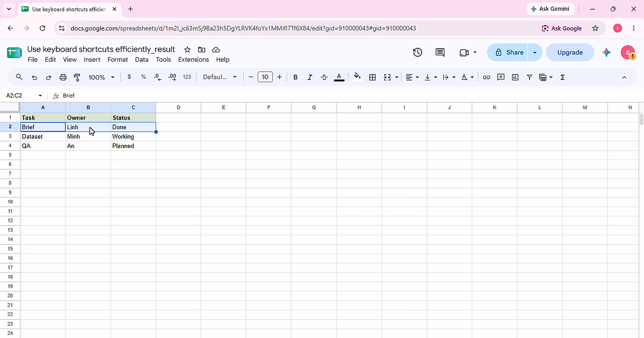Open Gemini sparkle in Sheets
Viewport: 644px width, 338px height.
606,52
